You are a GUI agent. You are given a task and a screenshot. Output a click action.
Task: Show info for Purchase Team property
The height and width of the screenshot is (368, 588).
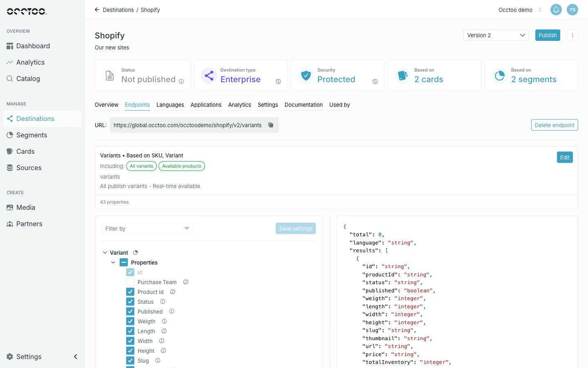186,282
